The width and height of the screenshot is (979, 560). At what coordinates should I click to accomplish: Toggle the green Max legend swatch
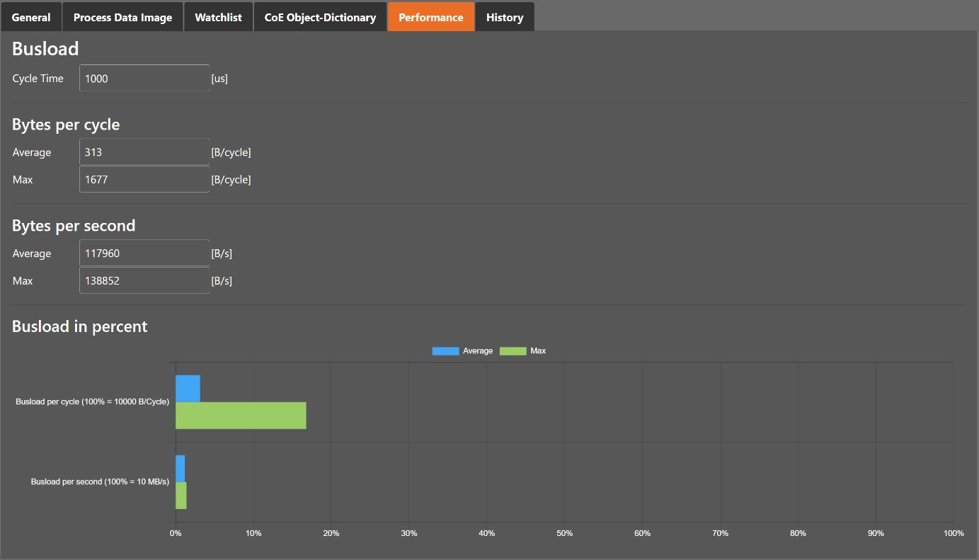pos(513,351)
